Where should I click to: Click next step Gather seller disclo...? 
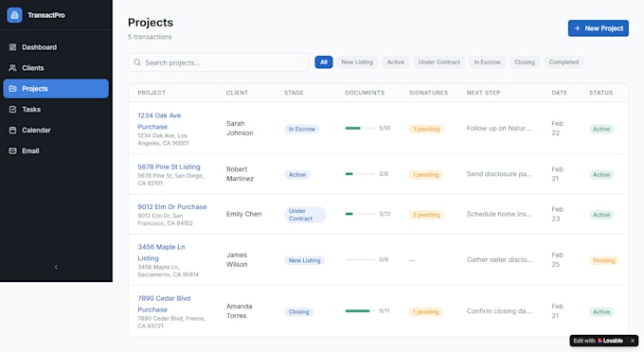[x=499, y=259]
